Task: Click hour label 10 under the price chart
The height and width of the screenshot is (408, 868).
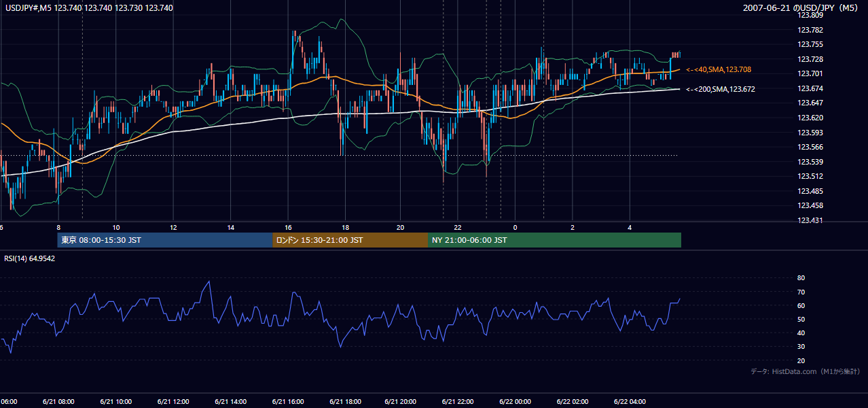Action: click(x=116, y=227)
